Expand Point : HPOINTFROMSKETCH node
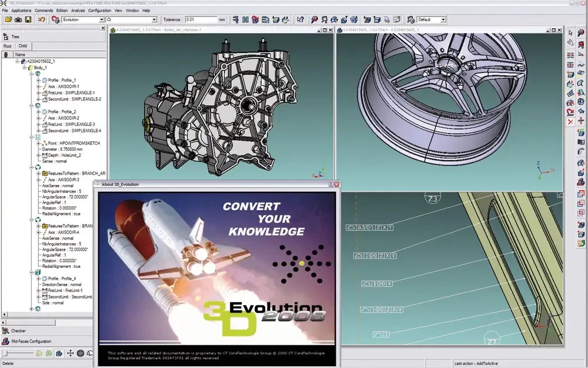This screenshot has width=588, height=368. coord(38,143)
